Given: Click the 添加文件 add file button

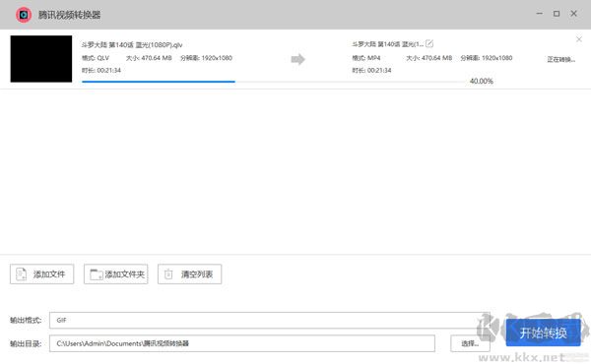Looking at the screenshot, I should point(41,274).
